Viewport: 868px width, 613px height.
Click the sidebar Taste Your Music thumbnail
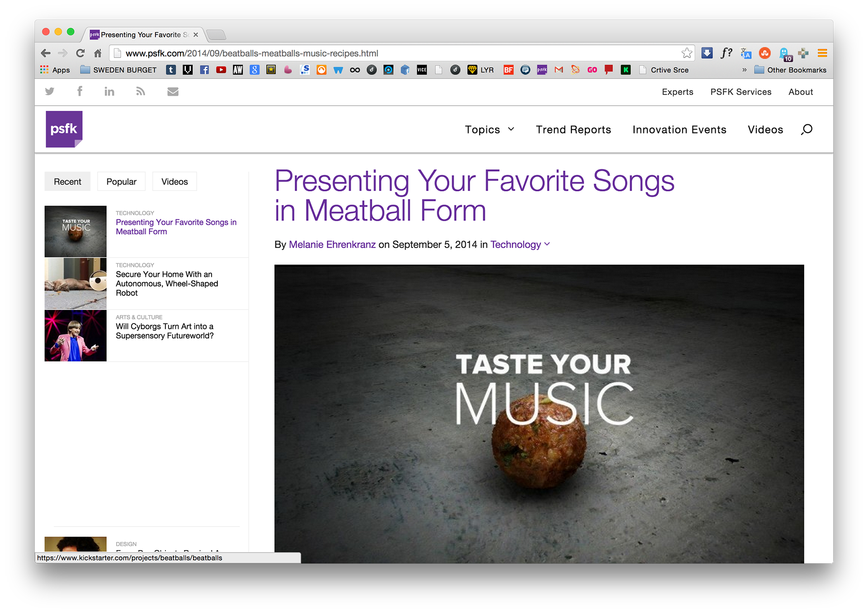75,231
